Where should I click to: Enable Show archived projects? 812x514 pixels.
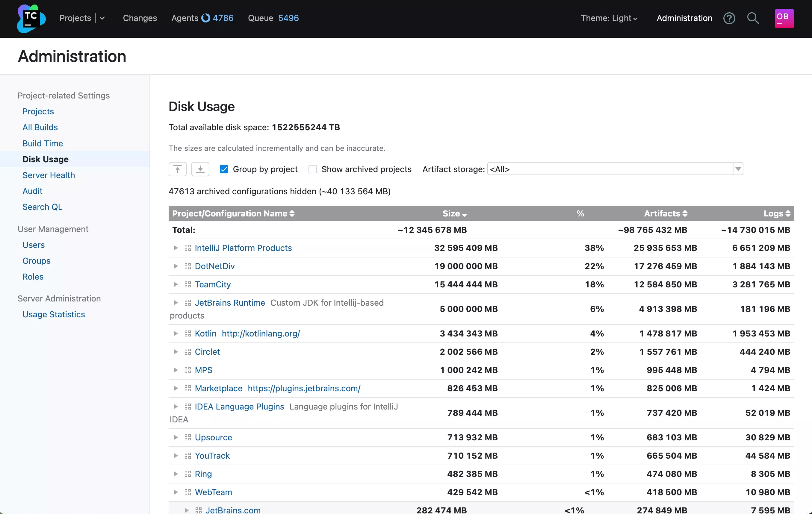[x=313, y=169]
